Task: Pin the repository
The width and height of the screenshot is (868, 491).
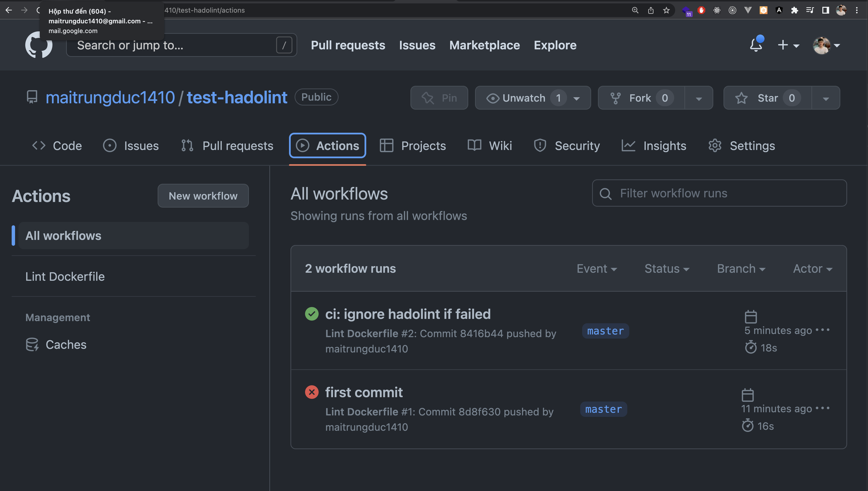Action: (439, 98)
